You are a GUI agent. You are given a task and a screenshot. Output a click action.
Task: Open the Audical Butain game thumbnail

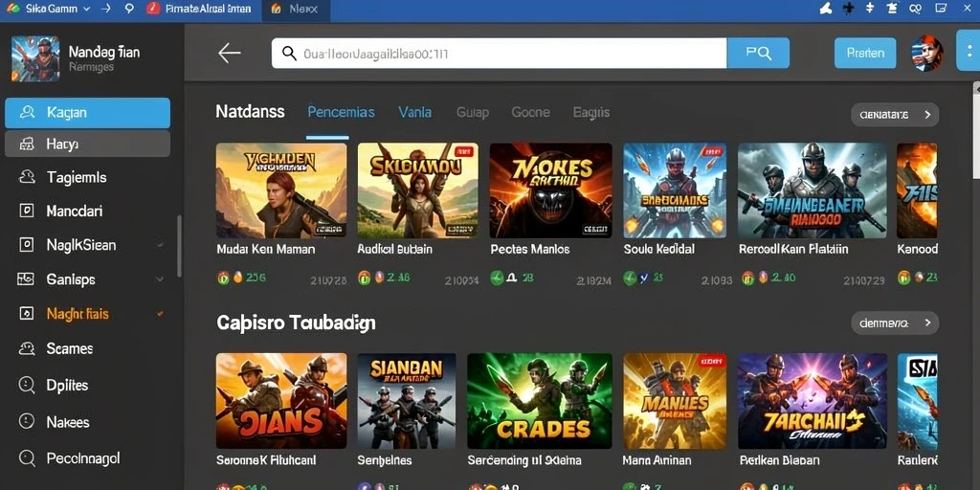click(x=418, y=190)
